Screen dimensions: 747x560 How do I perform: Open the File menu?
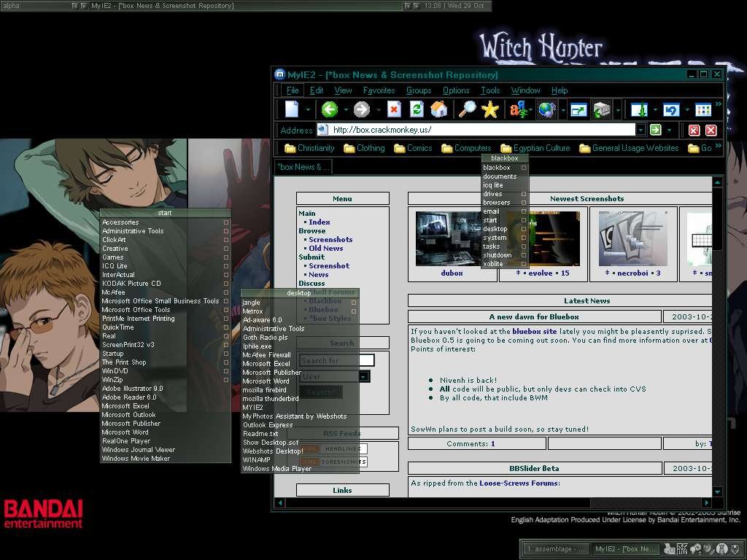click(293, 90)
